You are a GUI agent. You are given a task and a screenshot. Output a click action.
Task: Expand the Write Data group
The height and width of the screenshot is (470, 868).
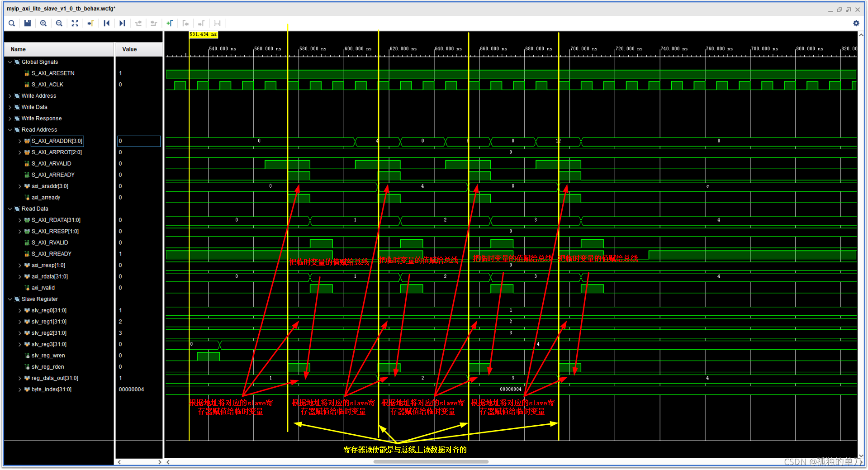point(10,107)
